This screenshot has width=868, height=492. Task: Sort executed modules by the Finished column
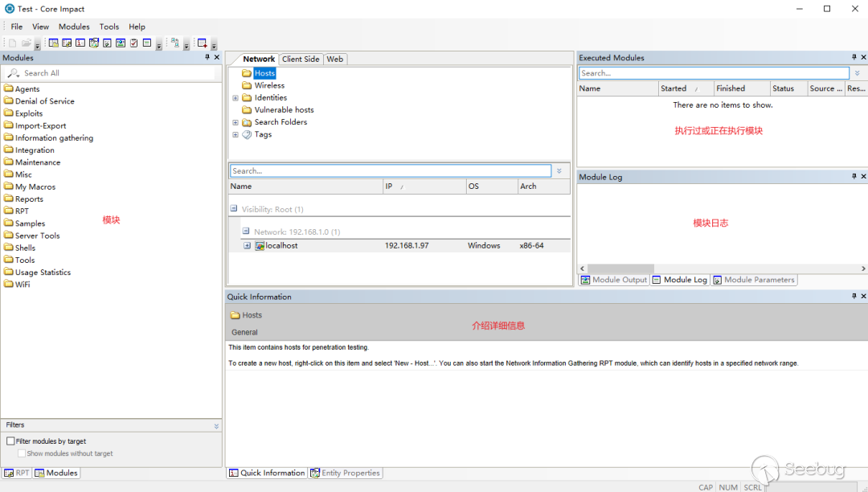click(742, 88)
